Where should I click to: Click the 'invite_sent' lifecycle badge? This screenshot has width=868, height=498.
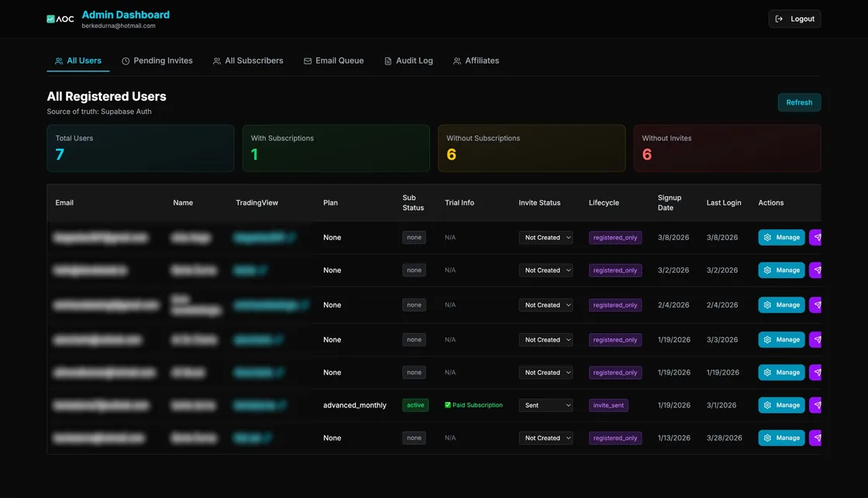click(x=608, y=405)
